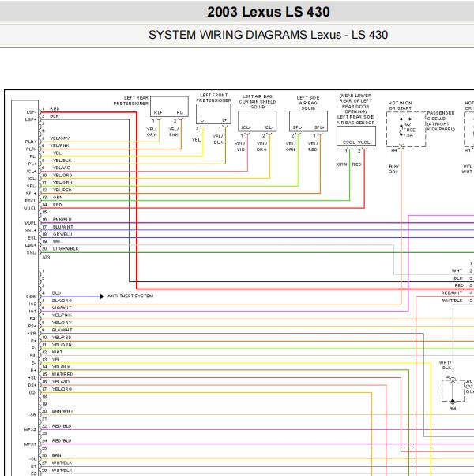Image resolution: width=474 pixels, height=476 pixels.
Task: Click the "RED/BLU" wire label at the MPX2 pin
Action: tap(62, 426)
